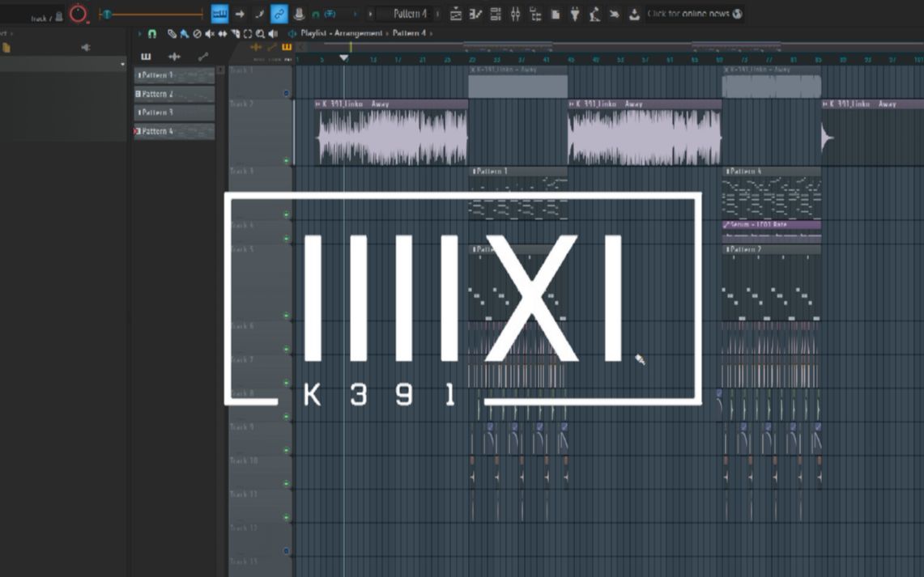Select the Delete tool
Viewport: 924px width, 577px height.
click(198, 33)
